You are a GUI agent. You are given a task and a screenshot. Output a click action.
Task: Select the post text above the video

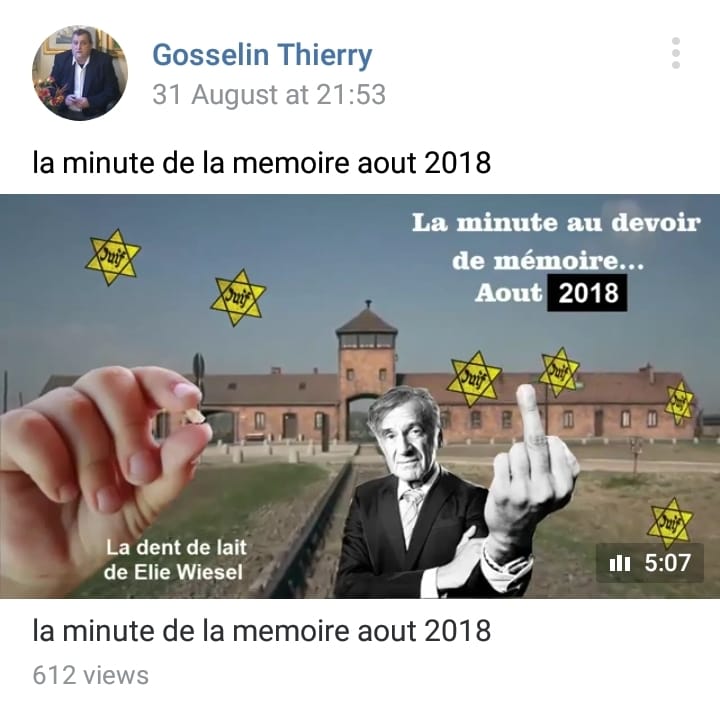click(x=262, y=163)
